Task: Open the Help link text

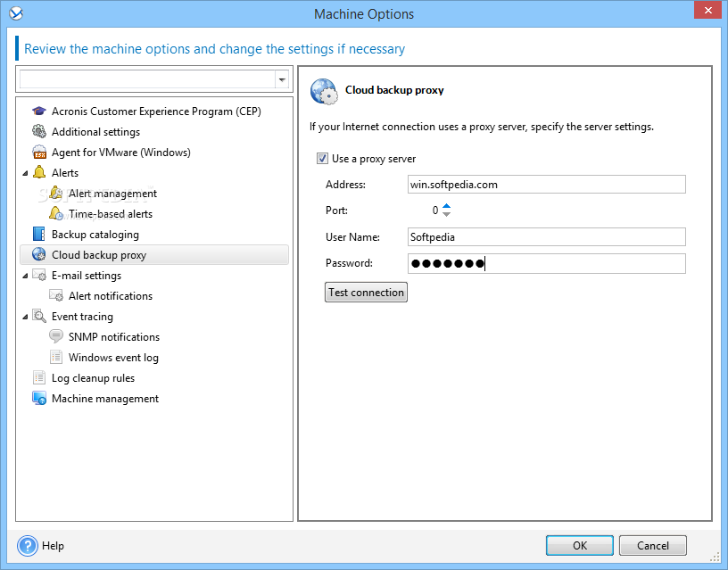Action: (x=53, y=545)
